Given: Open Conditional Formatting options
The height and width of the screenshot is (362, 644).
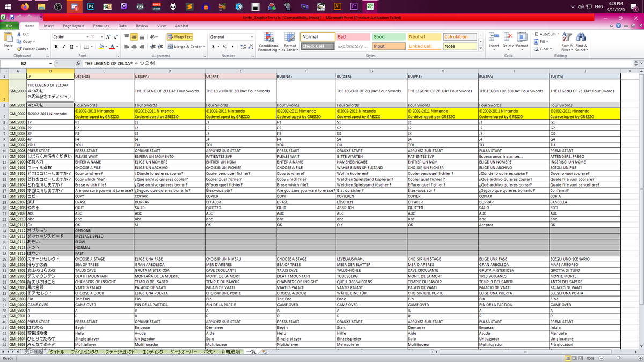Looking at the screenshot, I should (268, 42).
